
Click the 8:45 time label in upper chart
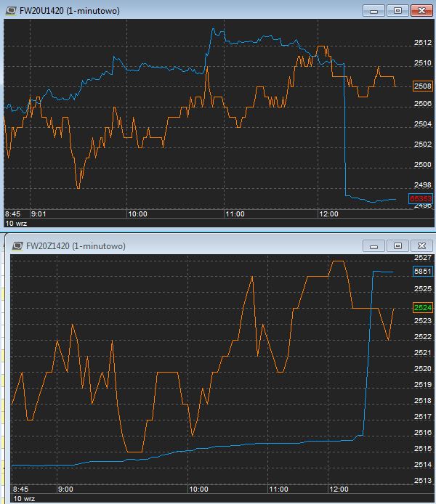pos(13,214)
